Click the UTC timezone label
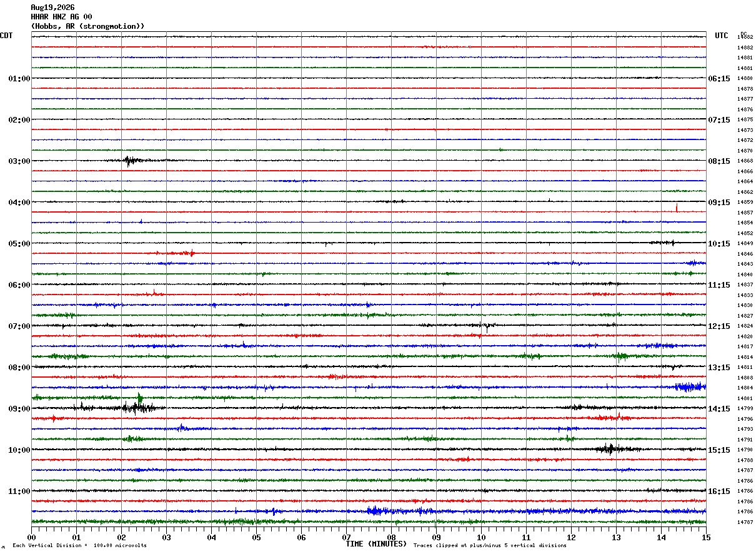Screen dimensions: 756x554 [x=722, y=36]
